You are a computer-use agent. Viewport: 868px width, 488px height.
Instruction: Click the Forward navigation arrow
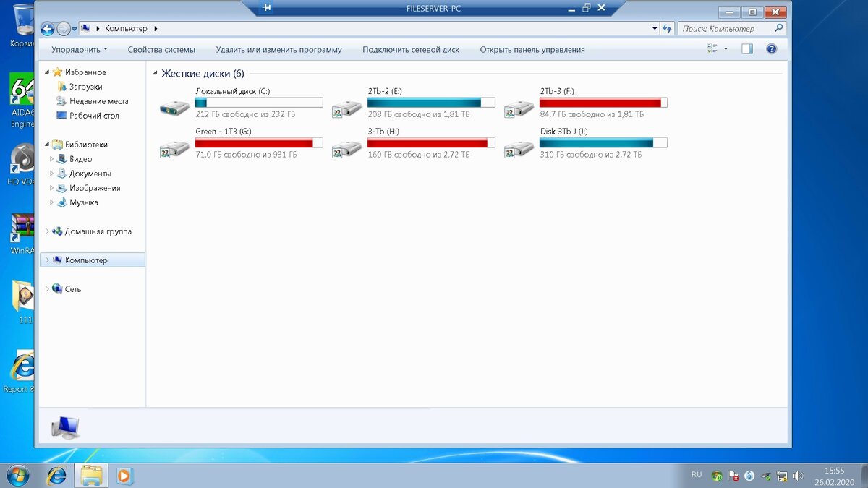pos(64,29)
